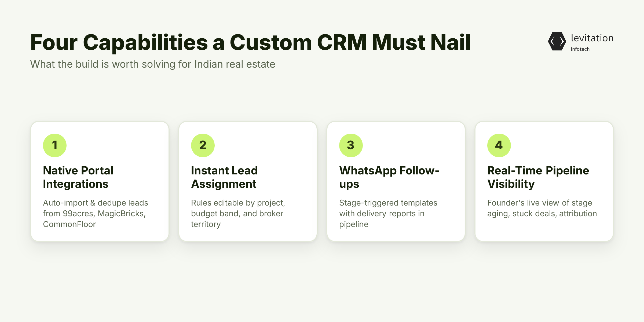Click the Levitation hexagon logo icon
Screen dimensions: 644x322
(x=557, y=41)
